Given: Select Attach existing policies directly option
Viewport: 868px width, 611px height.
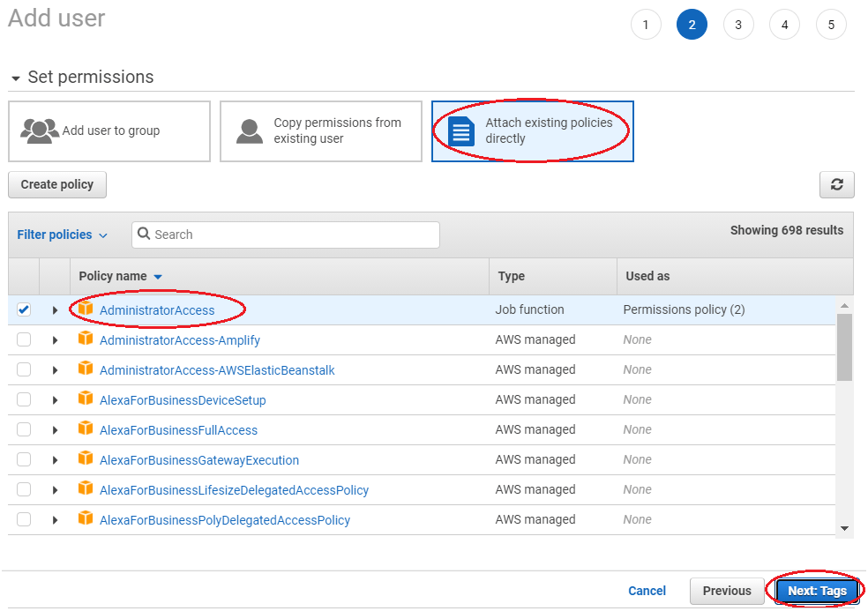Looking at the screenshot, I should click(x=533, y=131).
